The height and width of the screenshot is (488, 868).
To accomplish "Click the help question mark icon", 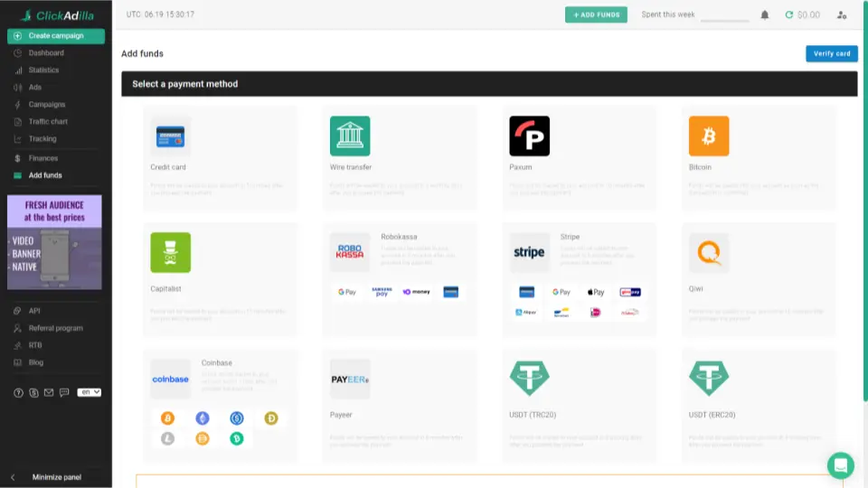I will click(18, 392).
